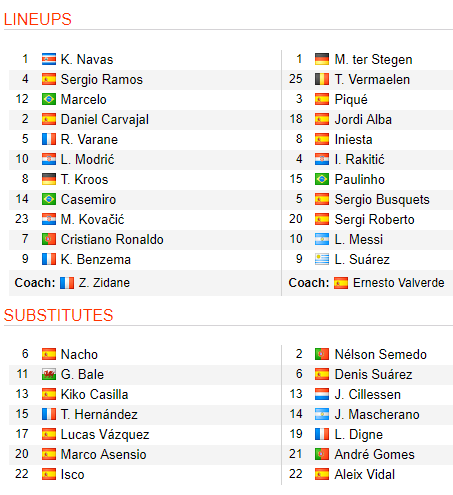The image size is (453, 495).
Task: Select Sergio Busquets row
Action: (x=367, y=199)
